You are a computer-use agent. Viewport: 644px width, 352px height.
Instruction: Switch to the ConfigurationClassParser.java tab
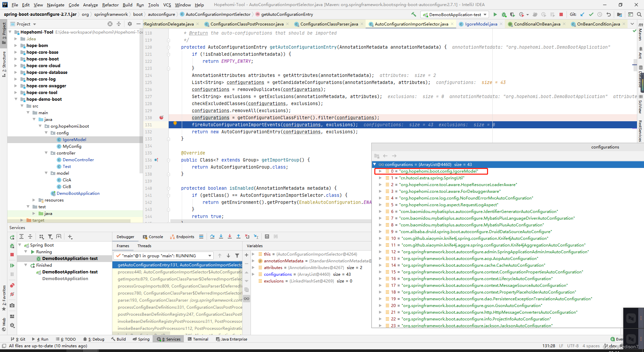coord(329,24)
